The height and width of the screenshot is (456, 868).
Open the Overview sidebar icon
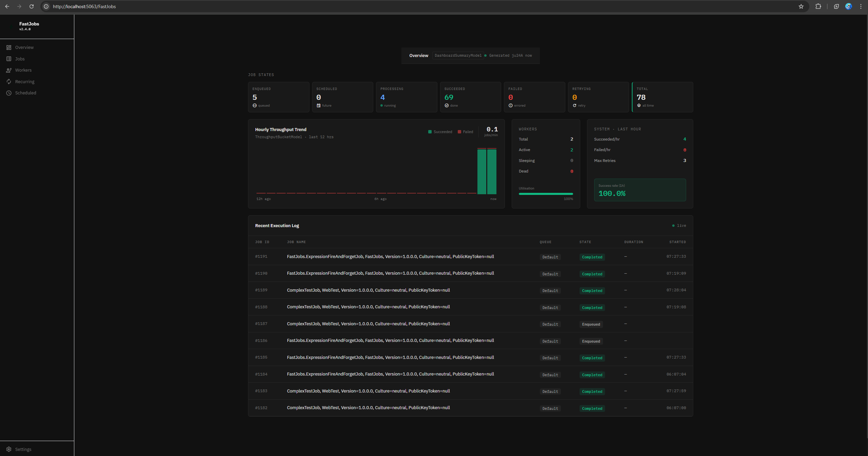point(9,48)
